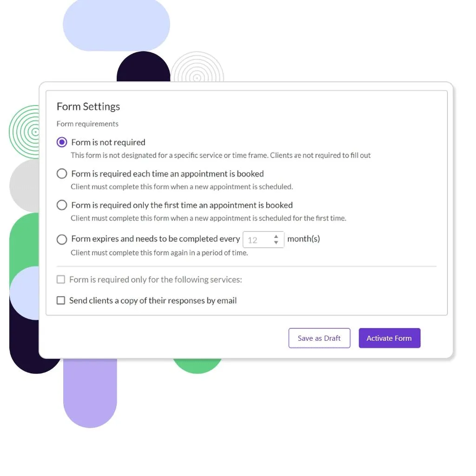The image size is (476, 476).
Task: Click the 'Form is required each time an appointment is booked' label
Action: click(167, 174)
